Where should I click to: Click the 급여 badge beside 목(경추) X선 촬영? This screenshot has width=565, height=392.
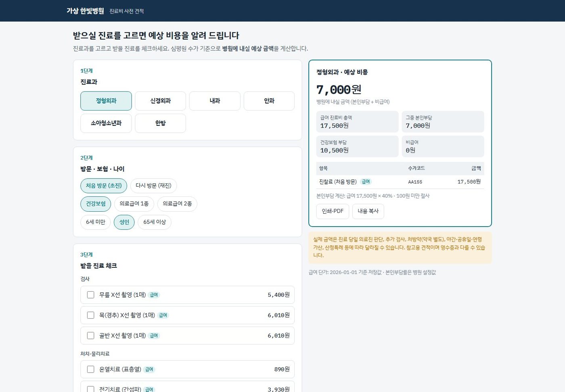pos(163,315)
